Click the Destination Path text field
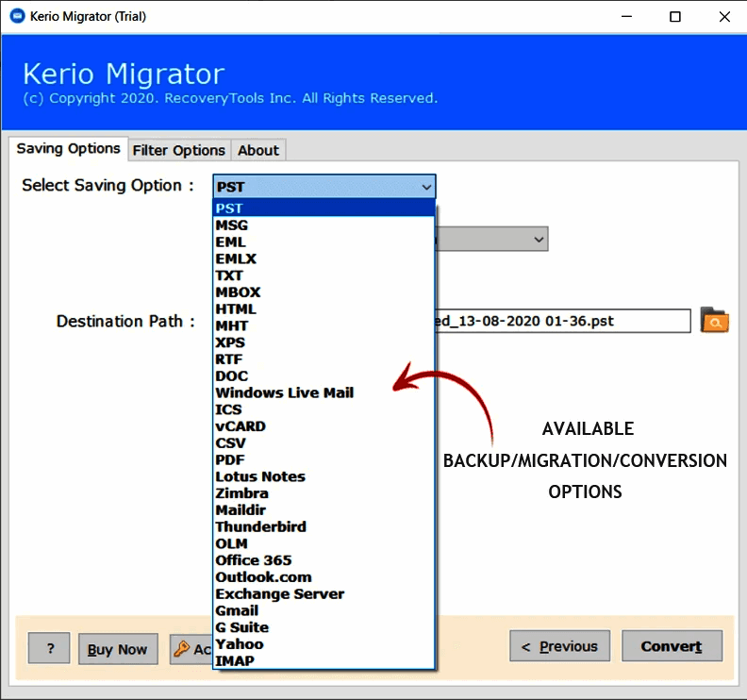The image size is (747, 700). click(562, 321)
